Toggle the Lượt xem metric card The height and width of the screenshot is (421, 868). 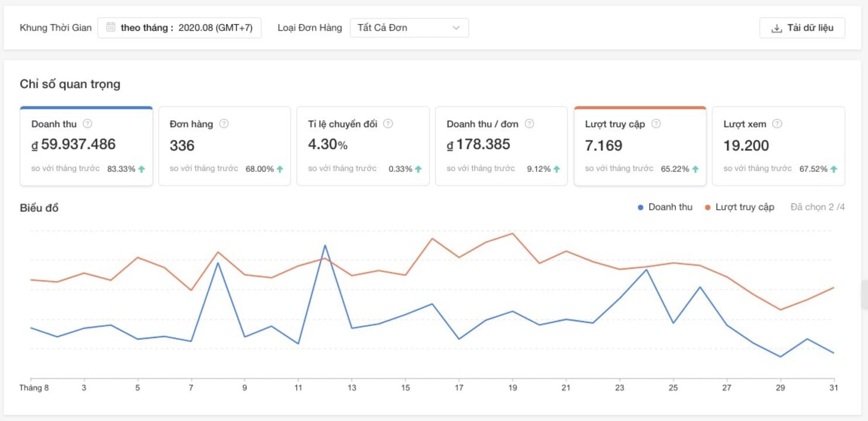(x=778, y=146)
